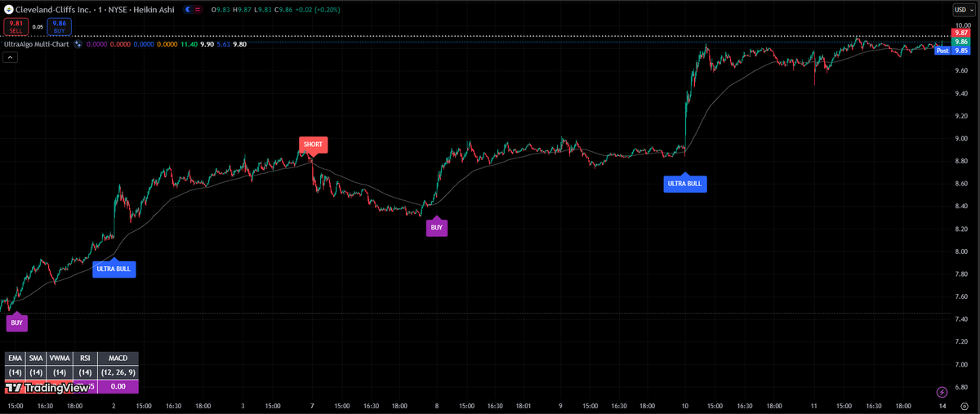Click the UltraAlgo indicator sparkle icon

(78, 45)
